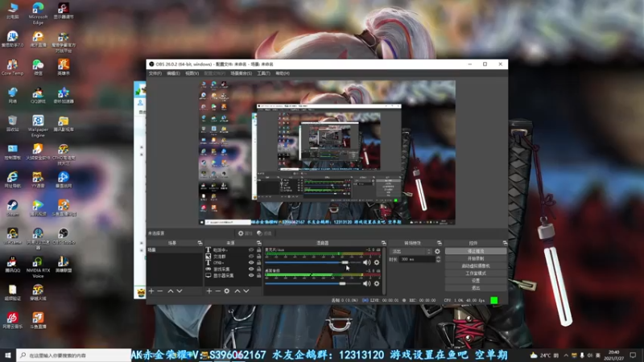Open OBS Studio desktop shortcut
The width and height of the screenshot is (644, 362).
(64, 237)
